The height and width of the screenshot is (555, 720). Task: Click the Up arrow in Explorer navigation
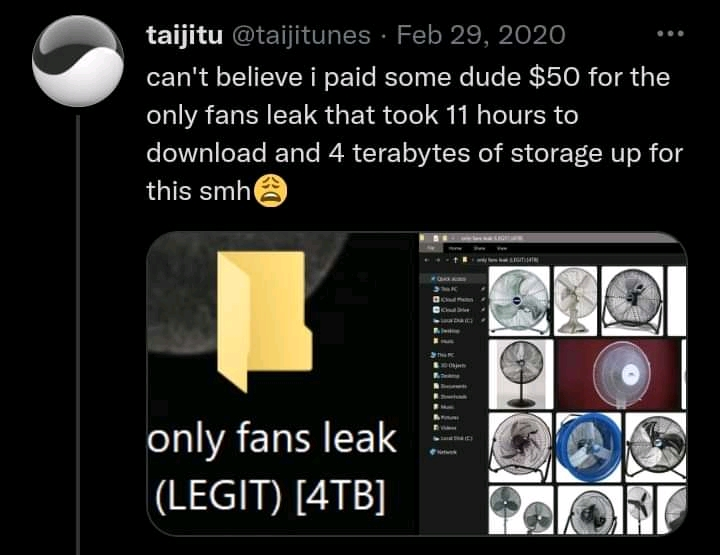456,260
